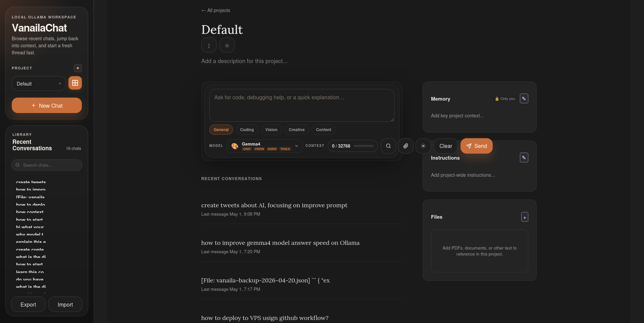Click the context usage progress bar

364,146
